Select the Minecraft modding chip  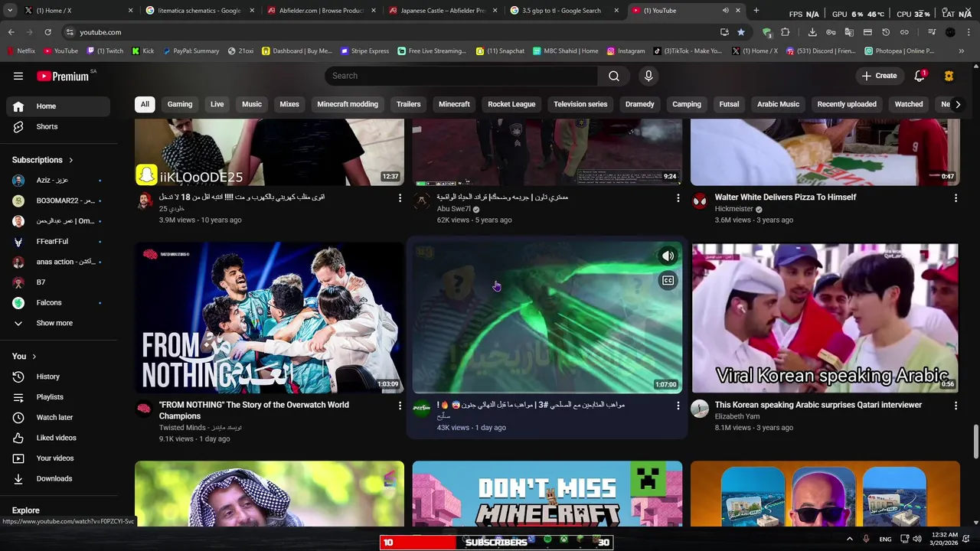pyautogui.click(x=348, y=104)
